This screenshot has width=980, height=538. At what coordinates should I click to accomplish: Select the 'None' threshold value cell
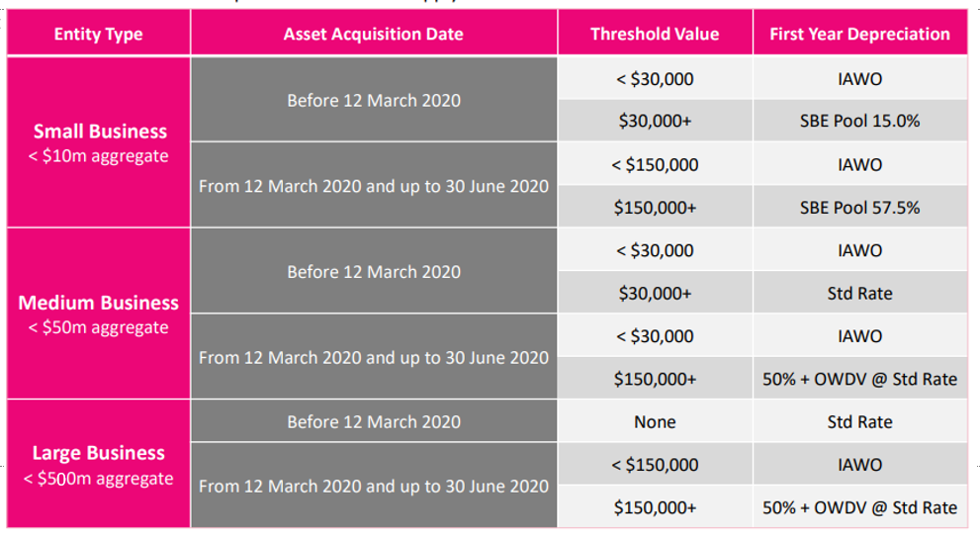pyautogui.click(x=655, y=421)
